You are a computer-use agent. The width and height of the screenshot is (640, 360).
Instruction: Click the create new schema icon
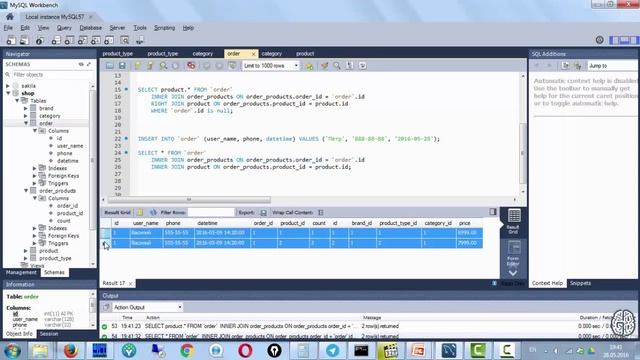point(56,40)
